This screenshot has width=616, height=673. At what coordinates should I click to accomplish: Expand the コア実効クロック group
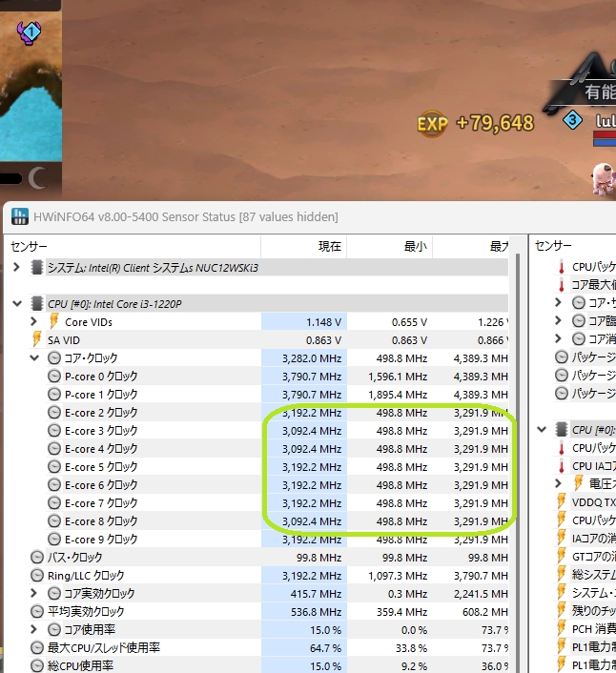tap(34, 593)
